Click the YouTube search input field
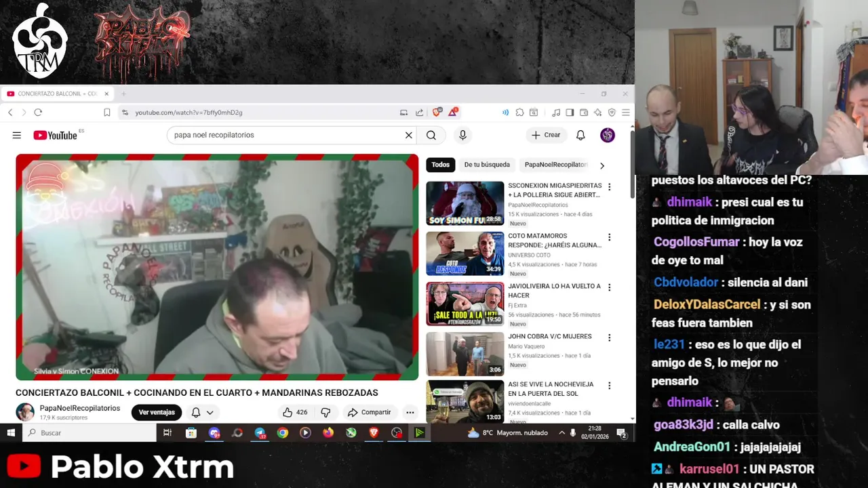 point(285,135)
